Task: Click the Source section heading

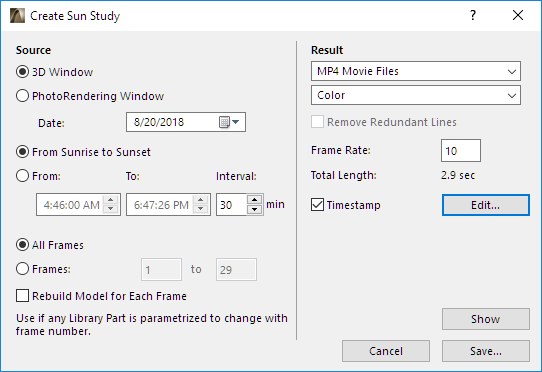Action: point(34,50)
